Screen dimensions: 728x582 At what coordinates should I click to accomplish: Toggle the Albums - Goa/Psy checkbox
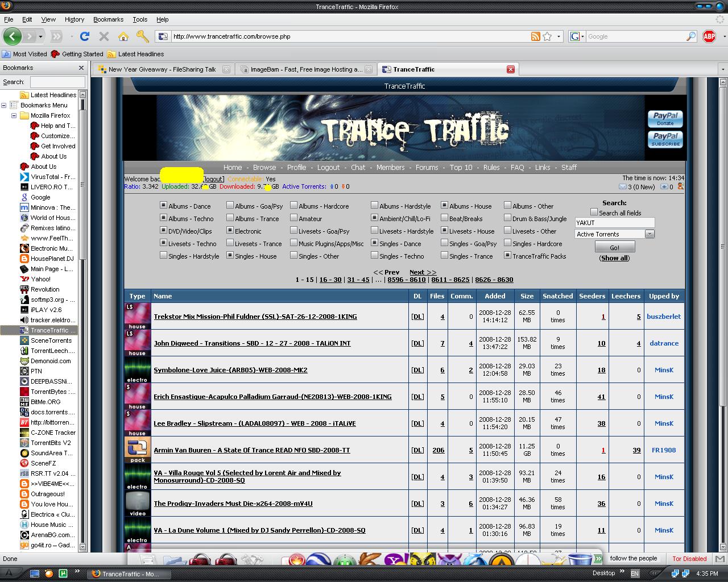tap(230, 205)
